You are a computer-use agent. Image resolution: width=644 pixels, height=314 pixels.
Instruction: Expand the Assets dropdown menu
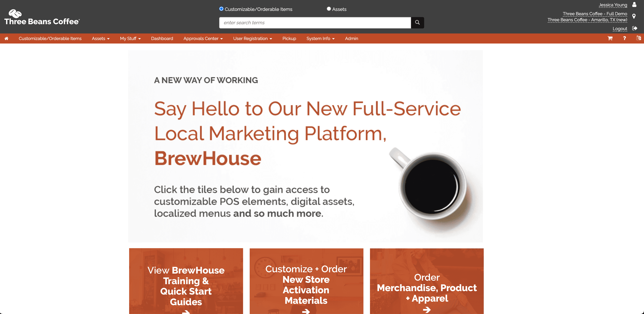tap(101, 38)
